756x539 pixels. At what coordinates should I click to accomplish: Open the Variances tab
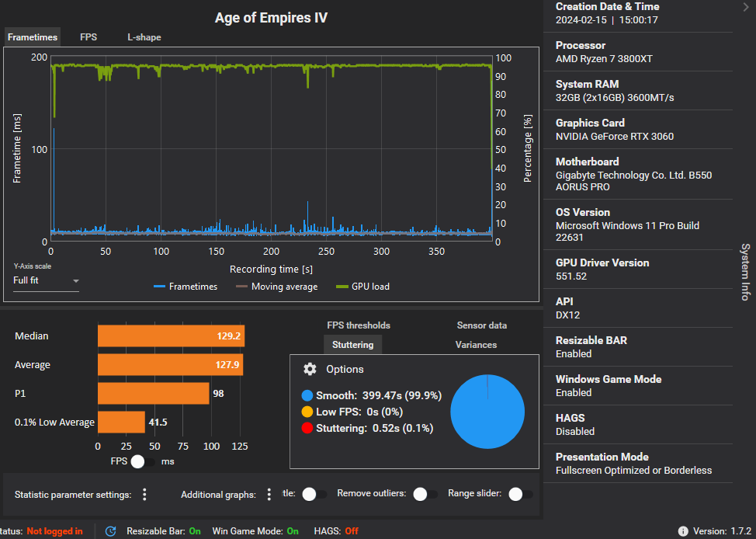click(476, 345)
